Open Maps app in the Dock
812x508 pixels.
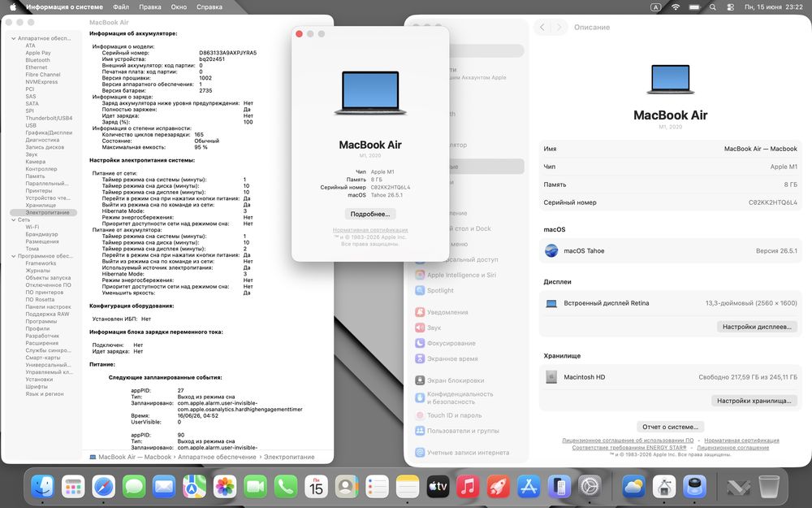pos(195,486)
